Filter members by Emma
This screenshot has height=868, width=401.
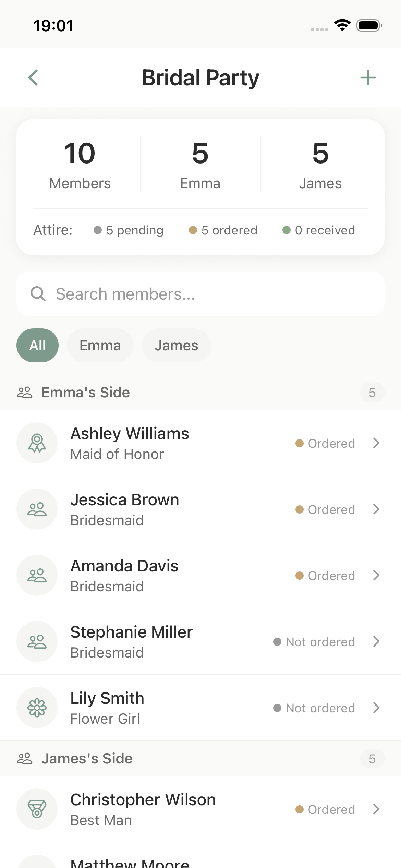(x=100, y=345)
